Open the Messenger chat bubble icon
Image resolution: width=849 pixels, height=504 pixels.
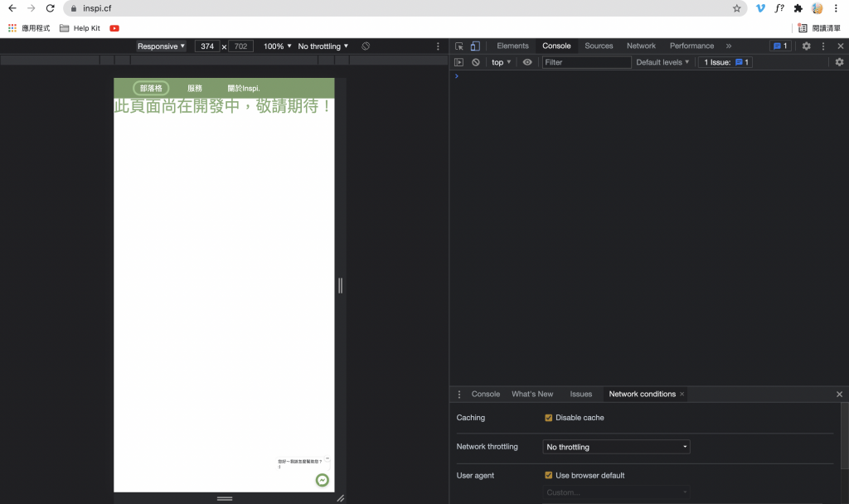[323, 480]
